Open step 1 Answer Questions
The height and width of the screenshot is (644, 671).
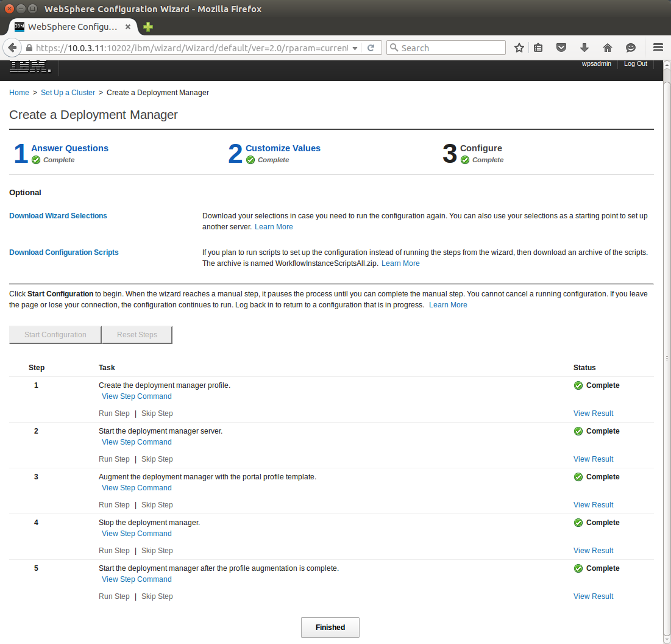69,148
